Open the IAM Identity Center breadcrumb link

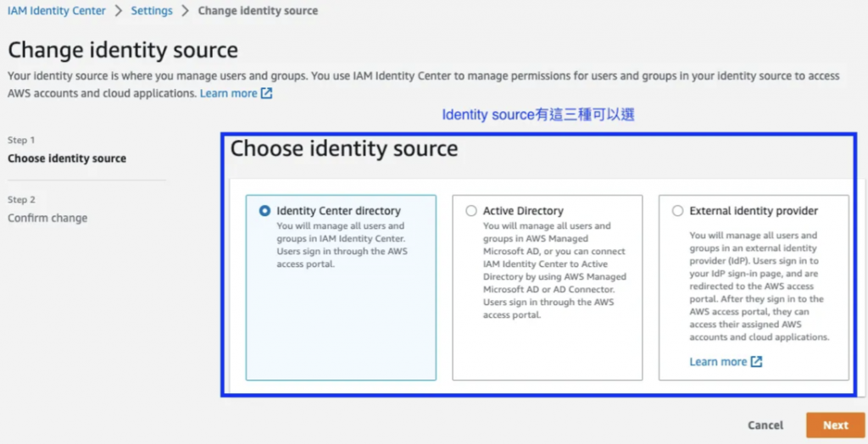pyautogui.click(x=57, y=10)
